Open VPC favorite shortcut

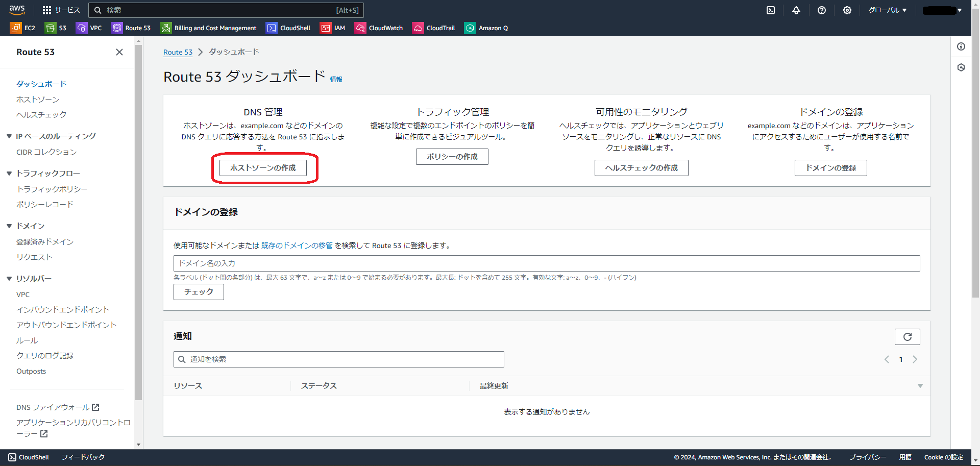(x=89, y=28)
